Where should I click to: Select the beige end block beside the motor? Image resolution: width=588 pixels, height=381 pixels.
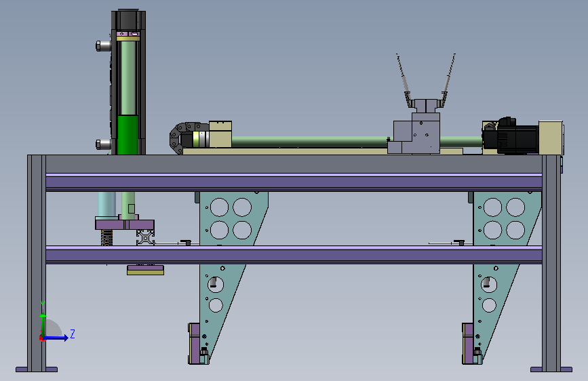(551, 138)
